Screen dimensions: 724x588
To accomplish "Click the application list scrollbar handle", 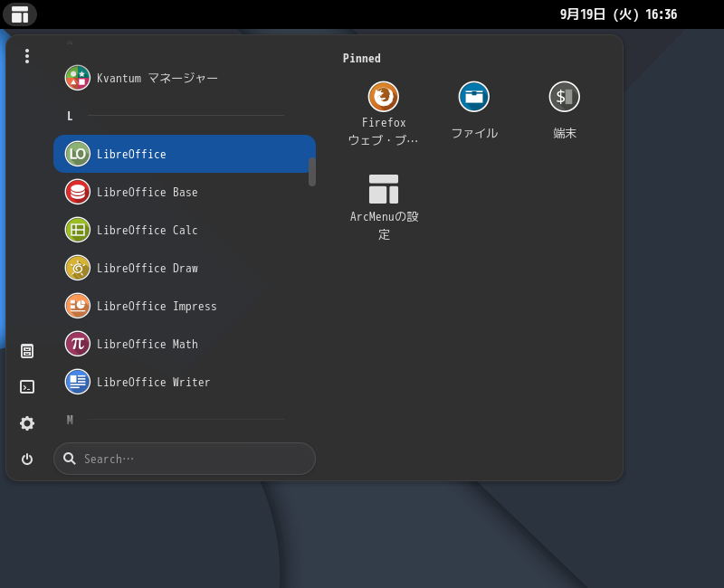I will pyautogui.click(x=312, y=172).
